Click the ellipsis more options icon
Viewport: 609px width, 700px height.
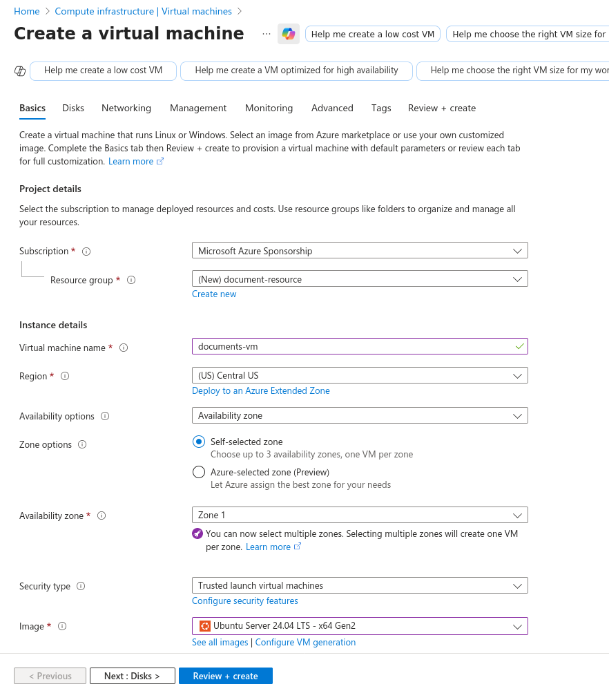pos(267,34)
